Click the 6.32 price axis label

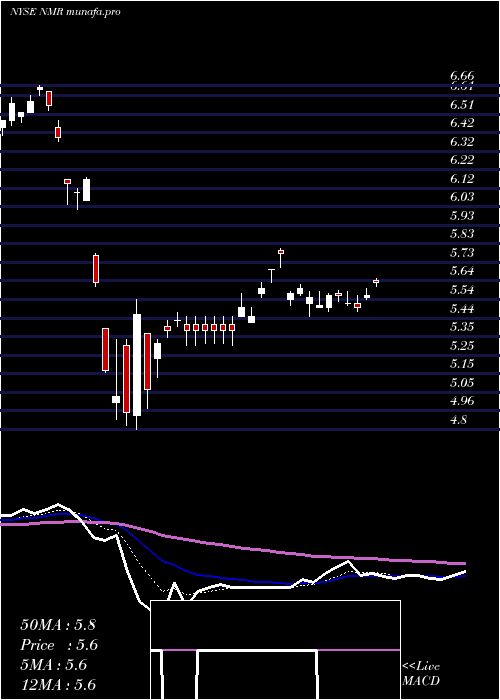462,142
